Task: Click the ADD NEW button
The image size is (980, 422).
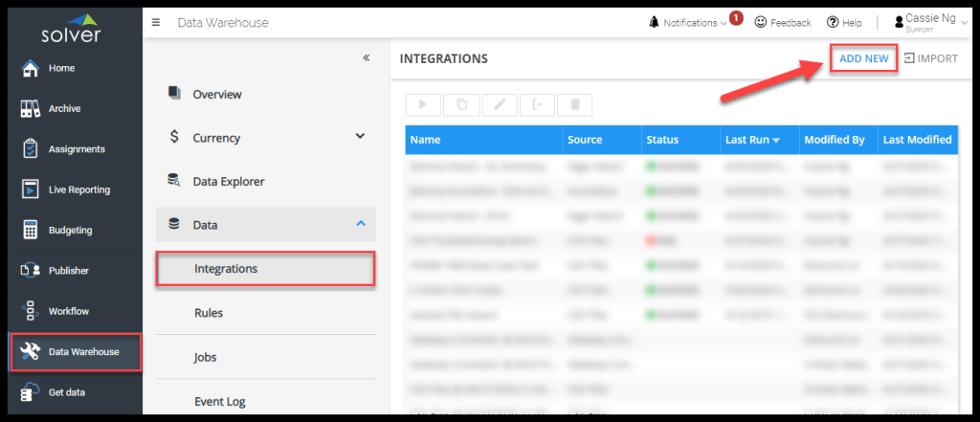Action: (863, 59)
